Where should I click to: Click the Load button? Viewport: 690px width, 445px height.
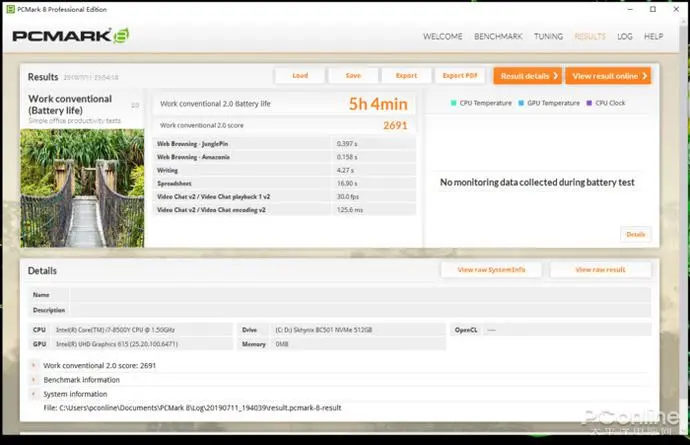point(300,76)
